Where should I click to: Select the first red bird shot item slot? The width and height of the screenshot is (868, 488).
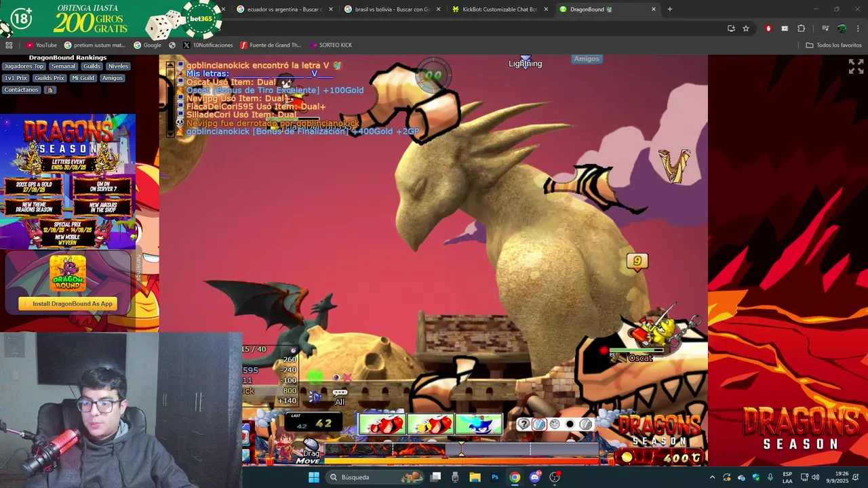[x=382, y=424]
